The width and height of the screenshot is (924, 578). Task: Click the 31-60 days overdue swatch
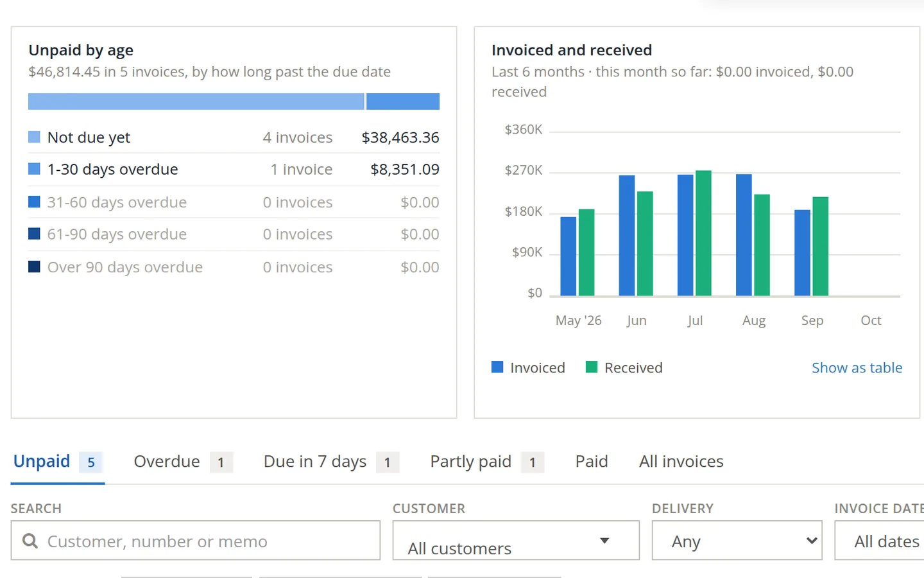pos(35,202)
